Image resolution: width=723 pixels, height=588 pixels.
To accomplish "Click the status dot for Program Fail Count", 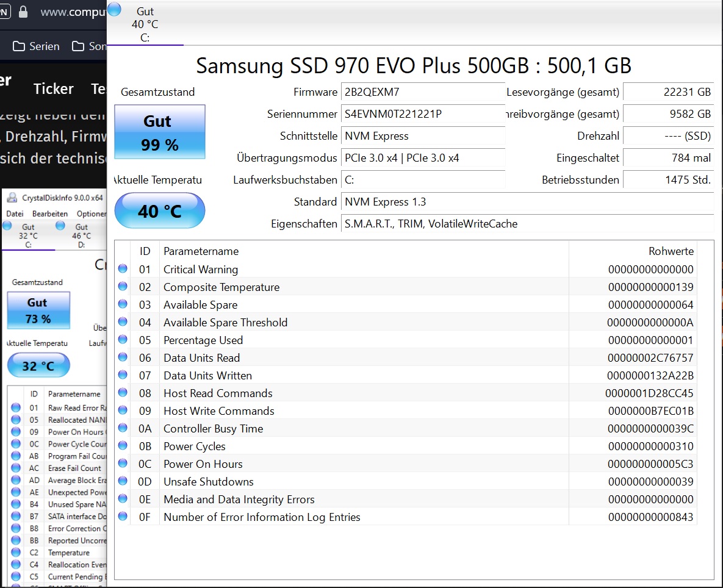I will point(16,456).
